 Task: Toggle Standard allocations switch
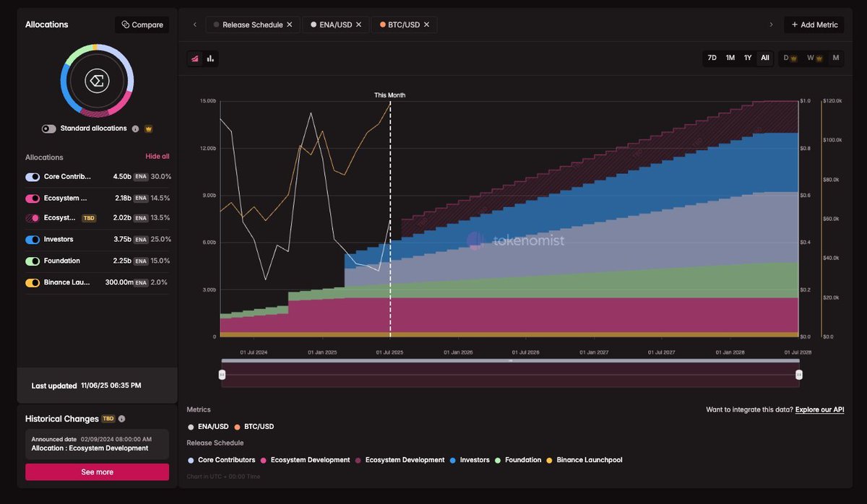pos(48,129)
